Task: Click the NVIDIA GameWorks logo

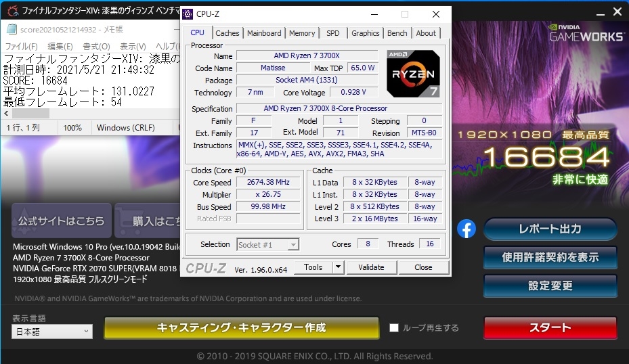Action: click(586, 33)
